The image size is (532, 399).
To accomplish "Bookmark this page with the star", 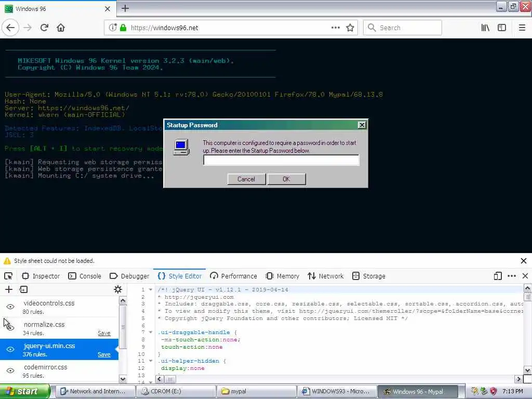I will point(350,28).
